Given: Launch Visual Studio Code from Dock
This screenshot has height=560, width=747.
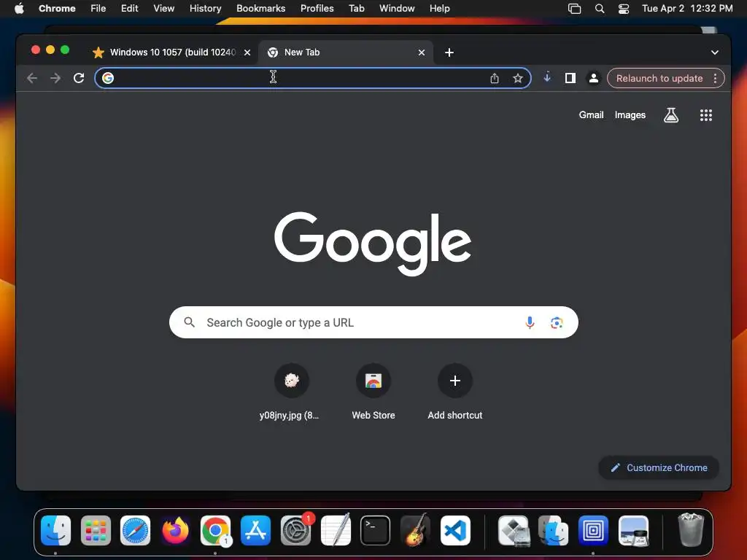Looking at the screenshot, I should click(x=455, y=531).
